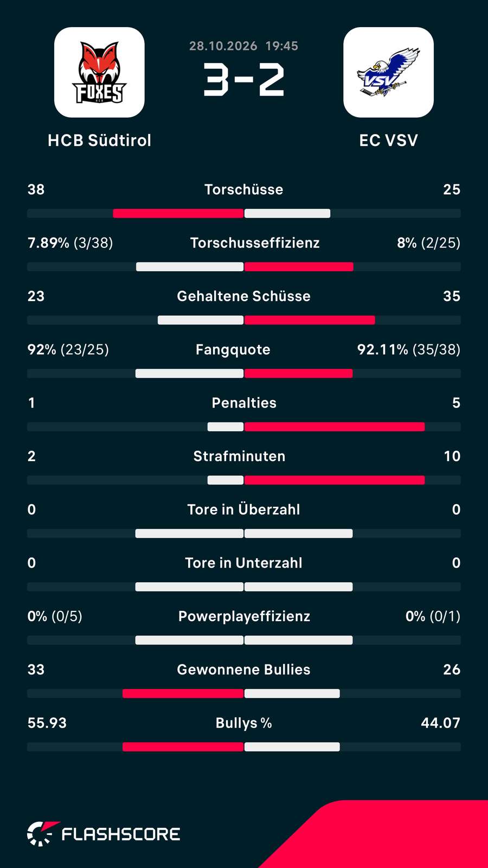
Task: Click the red Torschüsse home bar
Action: pos(178,214)
